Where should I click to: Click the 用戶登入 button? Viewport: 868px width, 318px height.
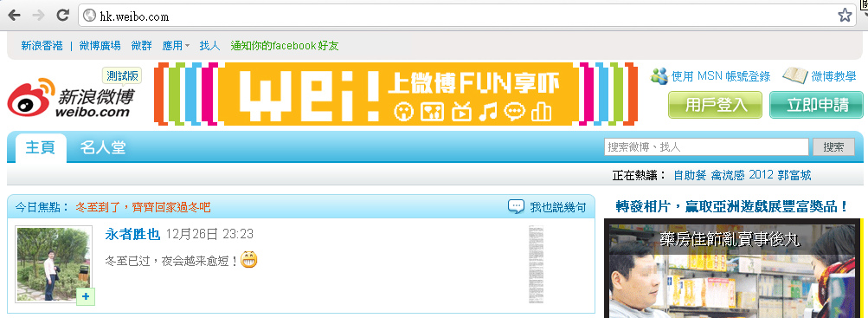tap(715, 105)
